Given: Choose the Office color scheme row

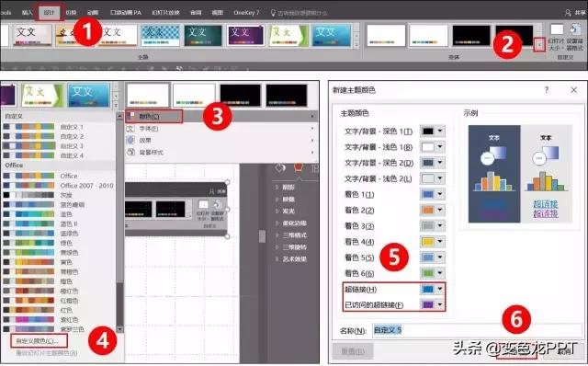Looking at the screenshot, I should (59, 176).
